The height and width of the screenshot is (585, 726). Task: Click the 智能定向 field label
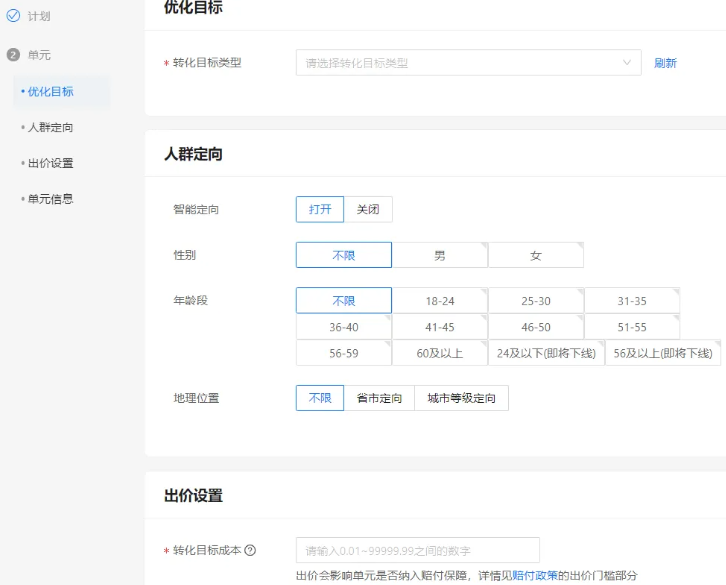click(196, 209)
